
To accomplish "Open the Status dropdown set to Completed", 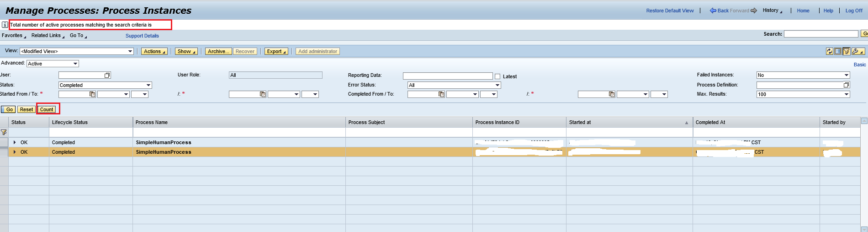I will point(105,85).
